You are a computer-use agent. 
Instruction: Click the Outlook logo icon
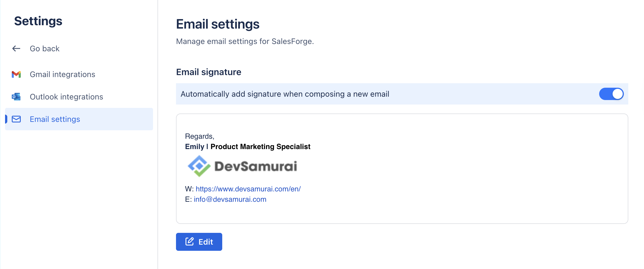pos(16,97)
